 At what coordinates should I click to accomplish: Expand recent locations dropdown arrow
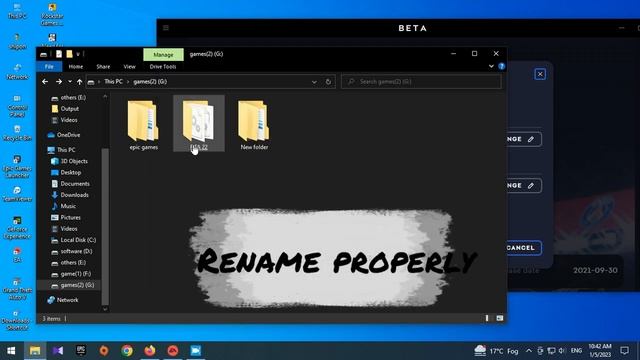(x=70, y=82)
